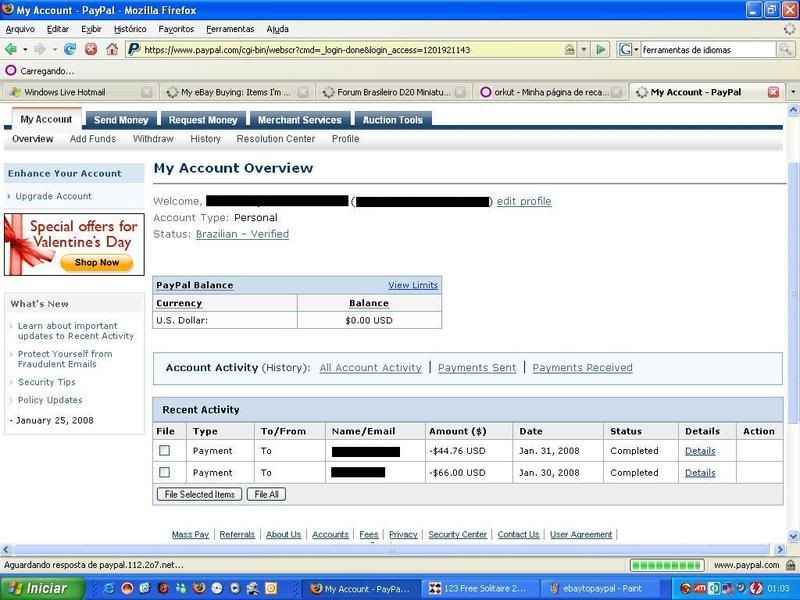Screen dimensions: 800x600
Task: Open the Request Money tab
Action: [203, 120]
